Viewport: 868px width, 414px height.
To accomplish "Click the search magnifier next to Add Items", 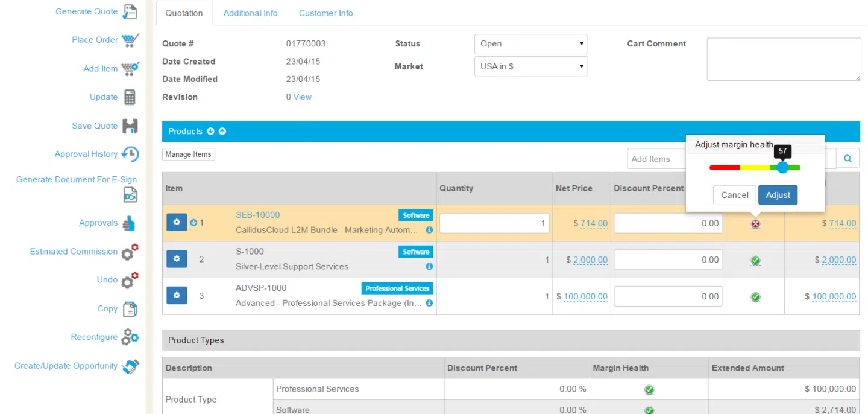I will click(848, 158).
